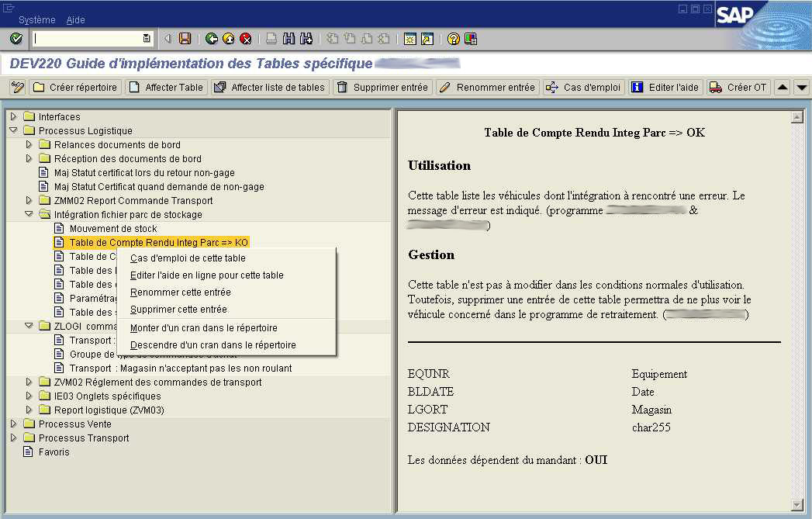Choose 'Supprimer cette entrée' in context menu
Screen dimensions: 812x519
click(x=178, y=310)
